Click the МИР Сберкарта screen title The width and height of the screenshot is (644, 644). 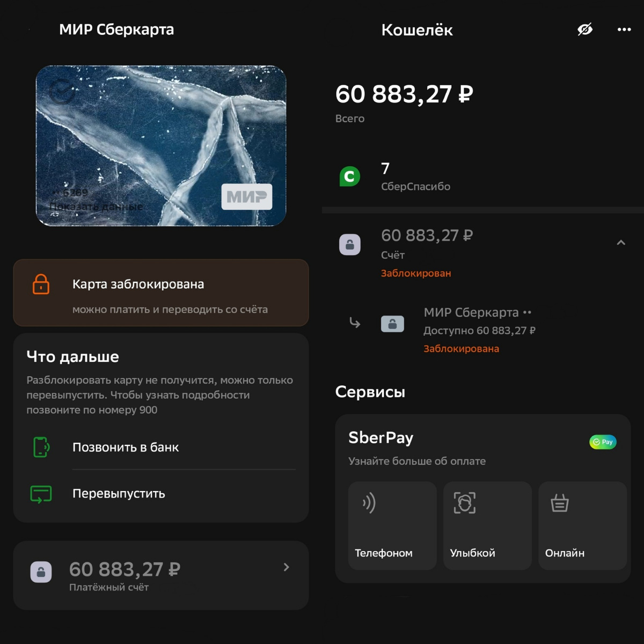[116, 29]
